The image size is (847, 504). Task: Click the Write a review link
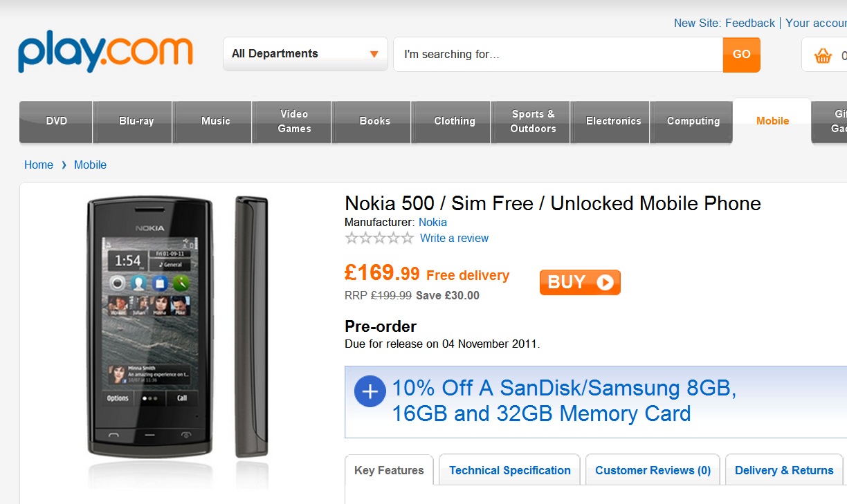454,239
